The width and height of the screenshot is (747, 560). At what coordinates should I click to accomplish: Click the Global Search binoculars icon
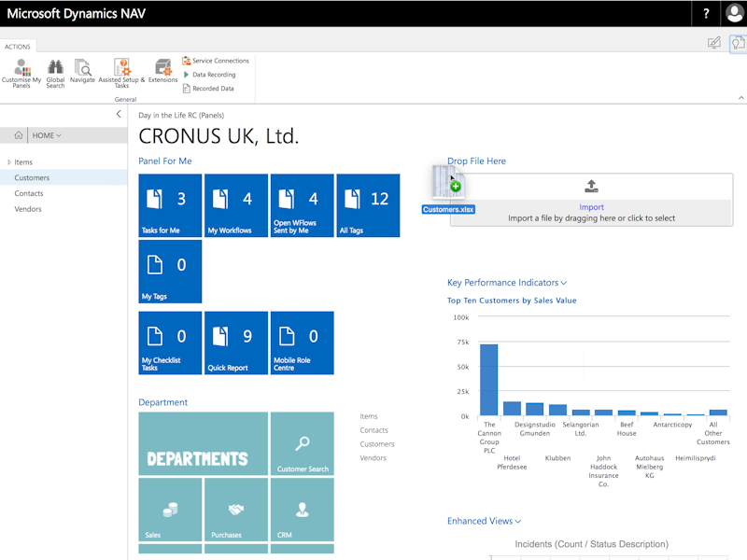[55, 67]
